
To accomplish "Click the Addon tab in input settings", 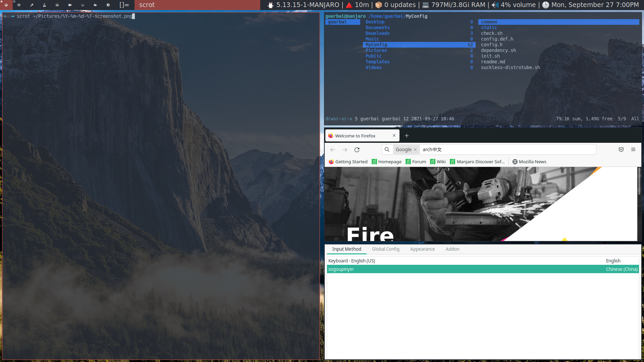I will (x=452, y=249).
